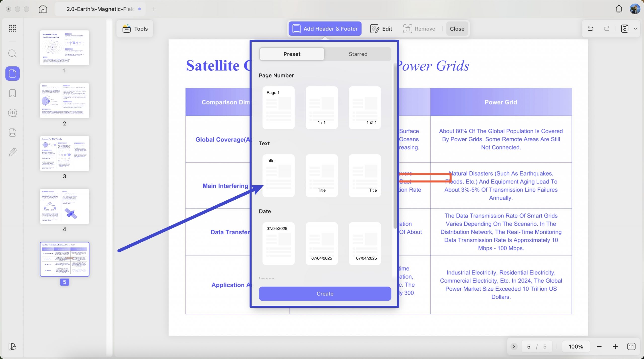Click the Remove header footer button
644x359 pixels.
click(419, 29)
